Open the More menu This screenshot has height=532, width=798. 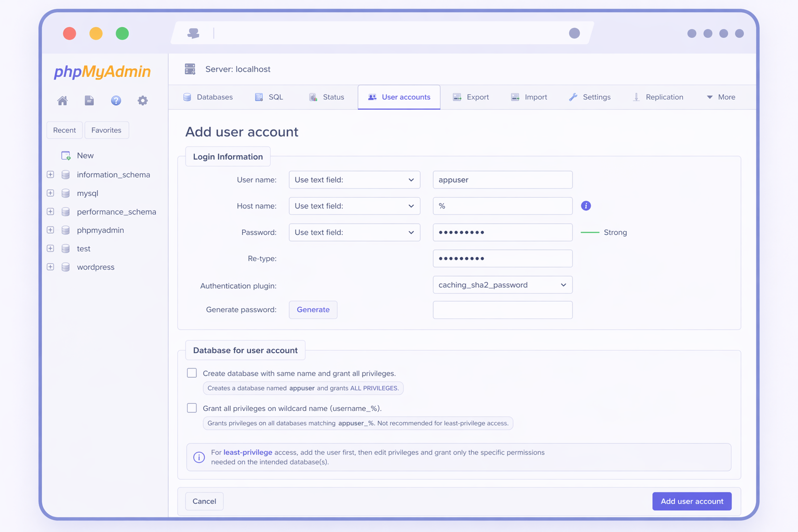click(721, 97)
